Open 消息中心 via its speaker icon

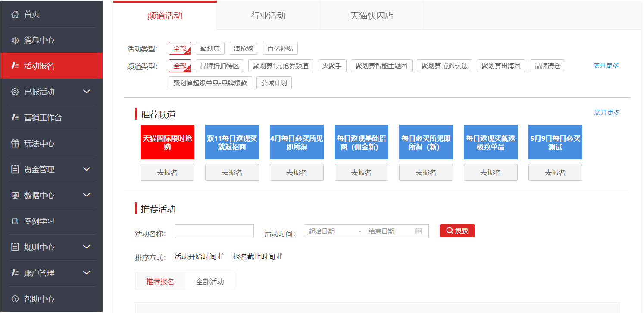pos(16,40)
